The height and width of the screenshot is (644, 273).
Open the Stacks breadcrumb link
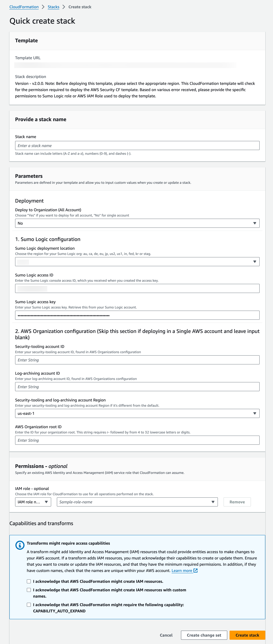coord(53,7)
